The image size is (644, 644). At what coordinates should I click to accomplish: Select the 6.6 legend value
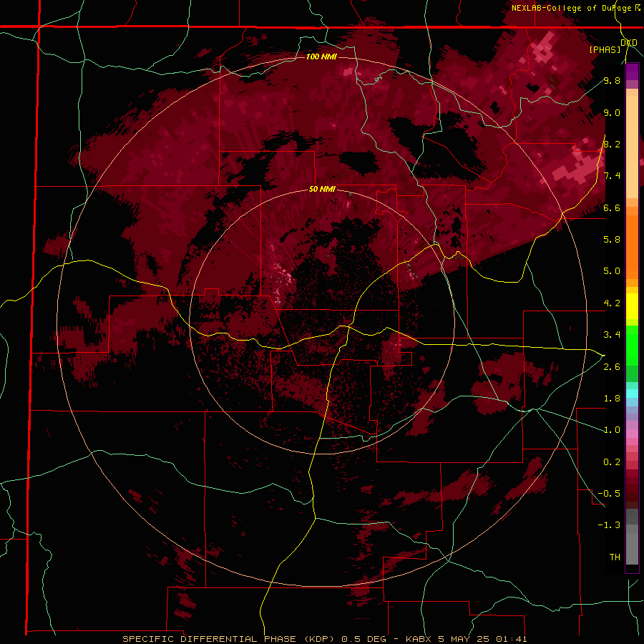pos(612,208)
